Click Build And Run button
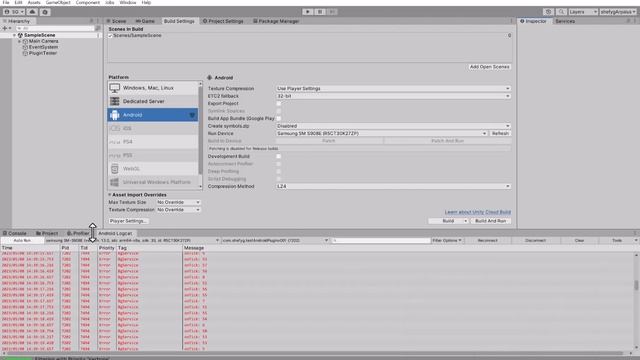This screenshot has width=640, height=360. pos(491,221)
